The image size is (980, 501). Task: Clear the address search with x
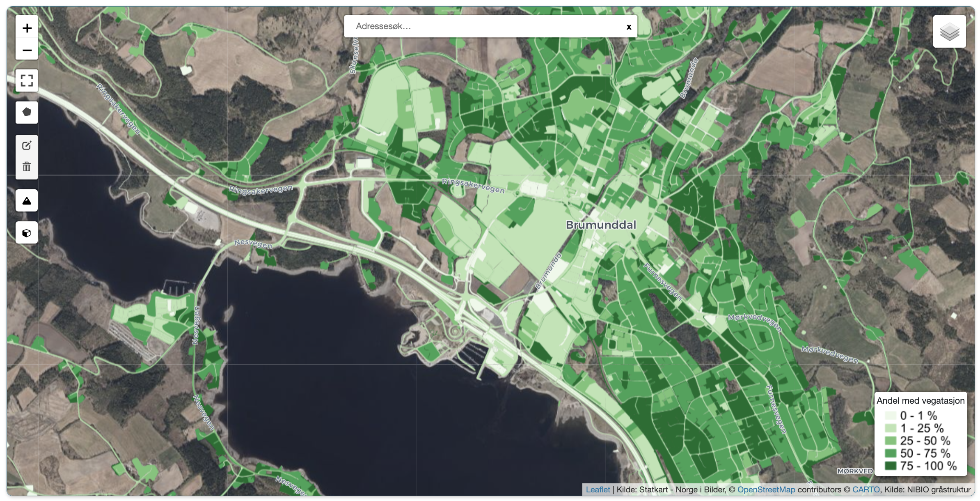[x=628, y=27]
